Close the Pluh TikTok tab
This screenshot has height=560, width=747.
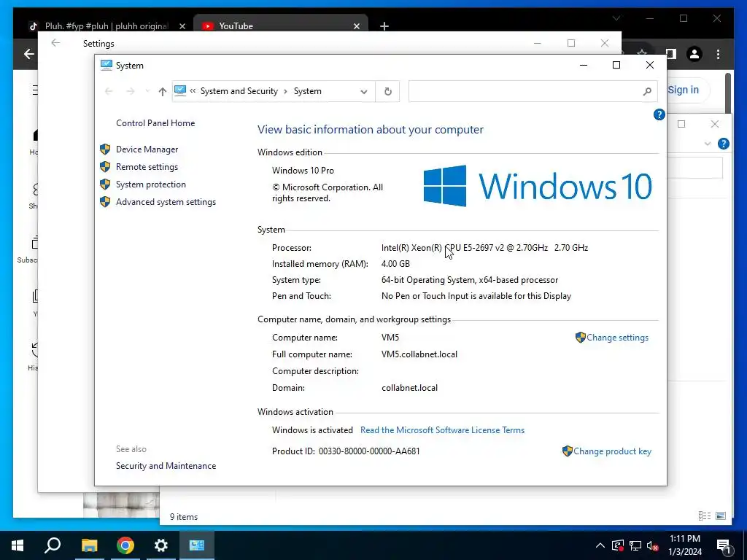182,27
